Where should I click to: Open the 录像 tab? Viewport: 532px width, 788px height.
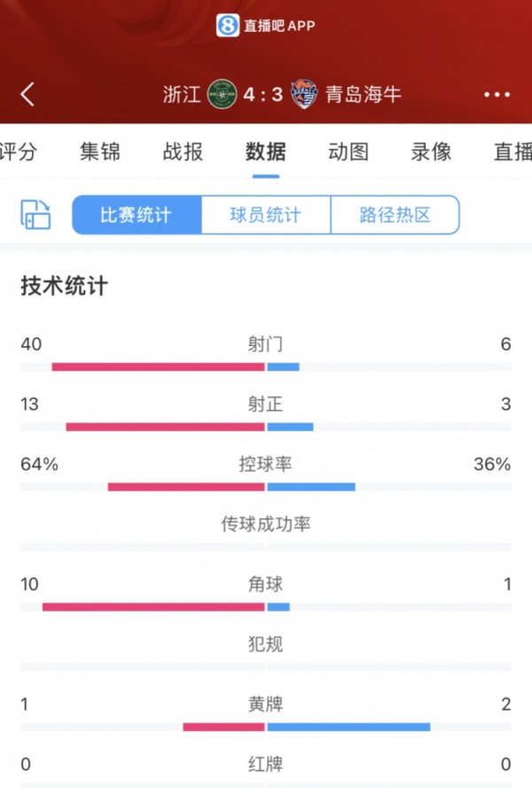point(428,152)
